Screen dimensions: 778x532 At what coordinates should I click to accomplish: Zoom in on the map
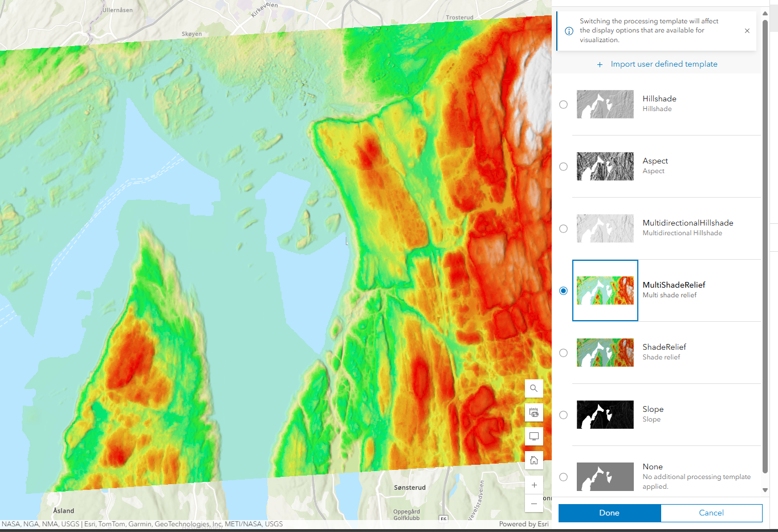533,485
